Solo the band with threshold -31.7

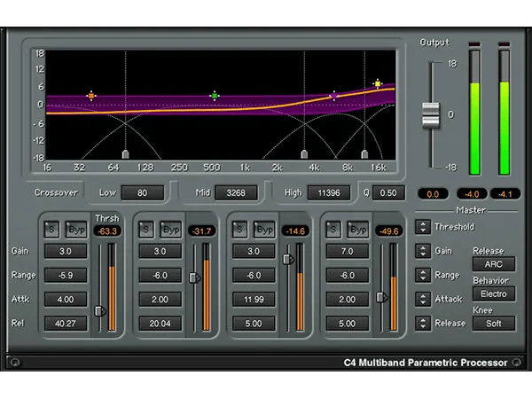(x=146, y=230)
